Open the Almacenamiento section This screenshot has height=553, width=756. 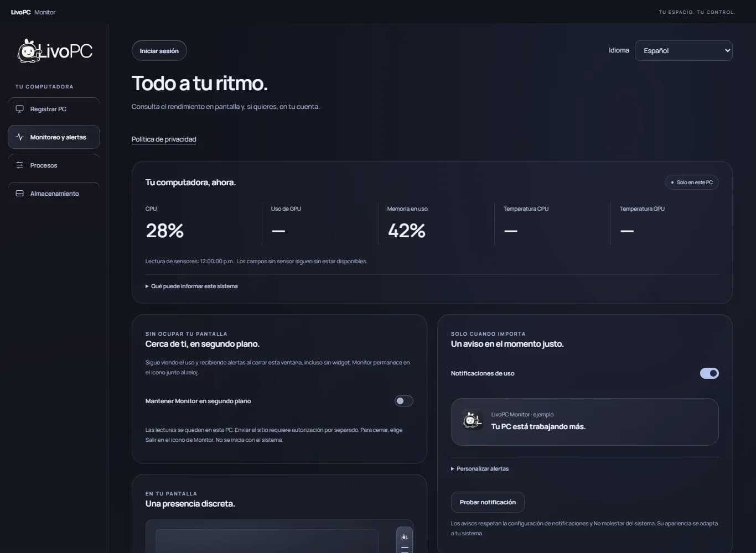click(x=54, y=194)
